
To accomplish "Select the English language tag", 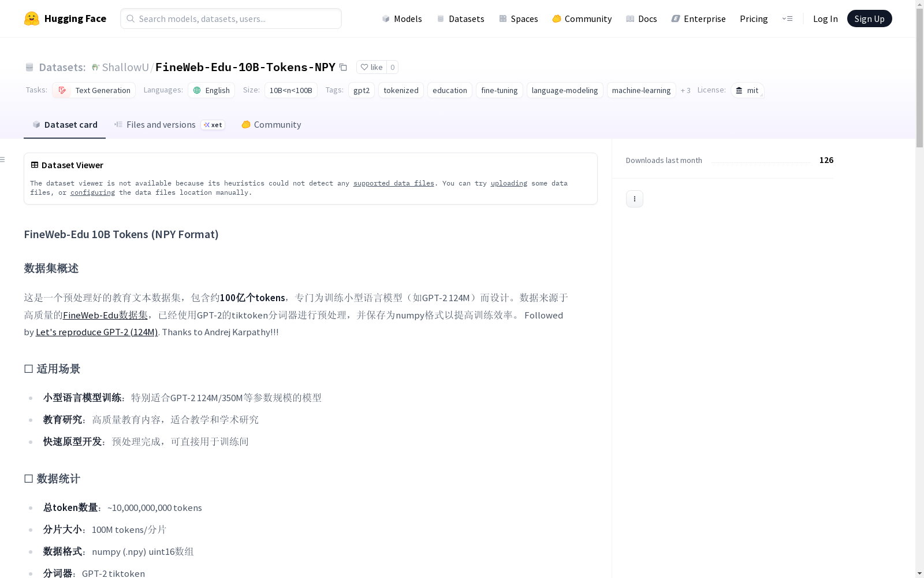I will pyautogui.click(x=211, y=90).
